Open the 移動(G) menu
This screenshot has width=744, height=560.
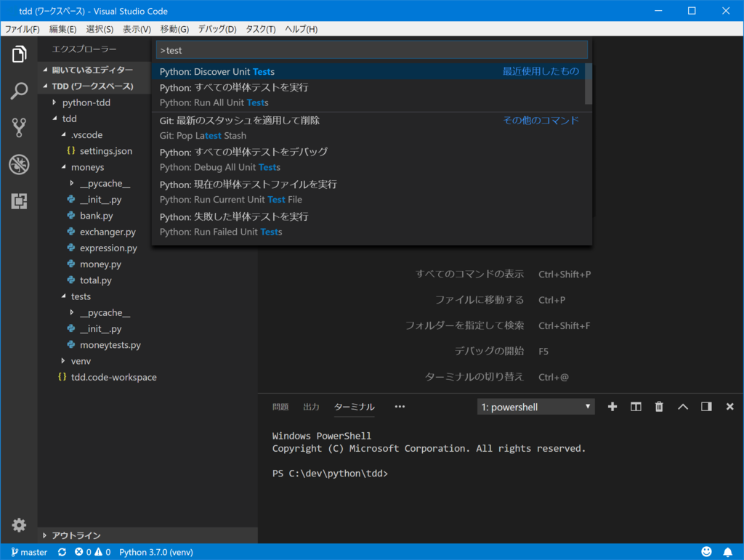tap(174, 29)
